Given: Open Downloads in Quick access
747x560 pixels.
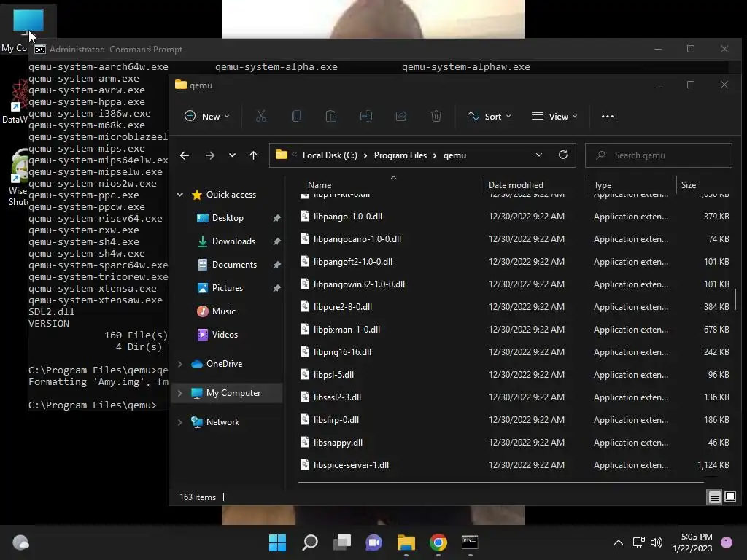Looking at the screenshot, I should coord(233,241).
